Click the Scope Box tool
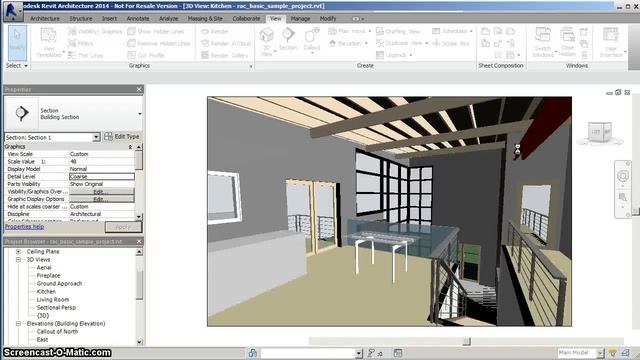640x360 pixels. coord(451,43)
